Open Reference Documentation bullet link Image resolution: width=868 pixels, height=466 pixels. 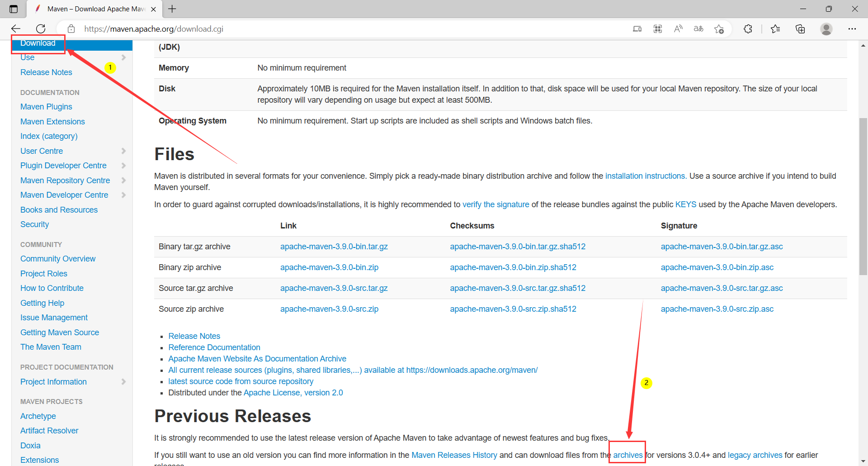(x=214, y=347)
